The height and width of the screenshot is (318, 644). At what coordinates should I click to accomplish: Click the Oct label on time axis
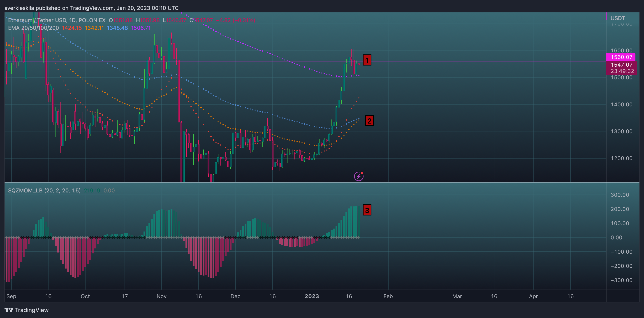pos(85,296)
